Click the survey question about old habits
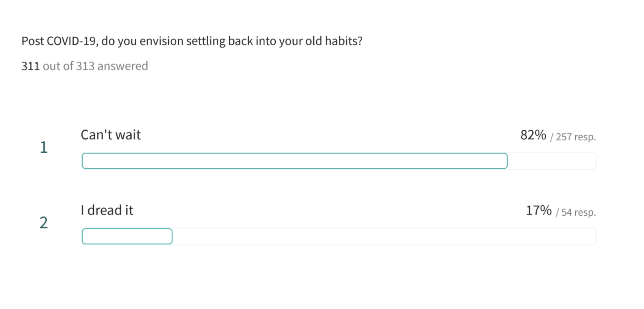This screenshot has height=309, width=644. [x=192, y=42]
